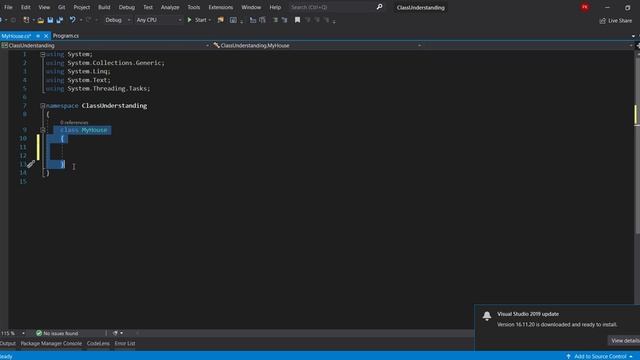
Task: Click the 'namespace ClassUnderstanding' text line
Action: (x=96, y=106)
